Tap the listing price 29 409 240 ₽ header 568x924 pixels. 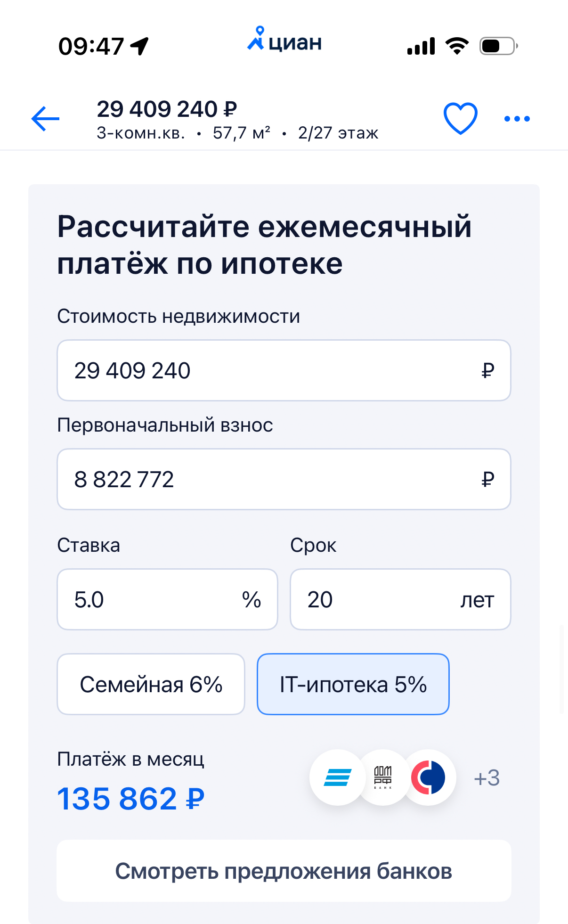click(x=167, y=109)
